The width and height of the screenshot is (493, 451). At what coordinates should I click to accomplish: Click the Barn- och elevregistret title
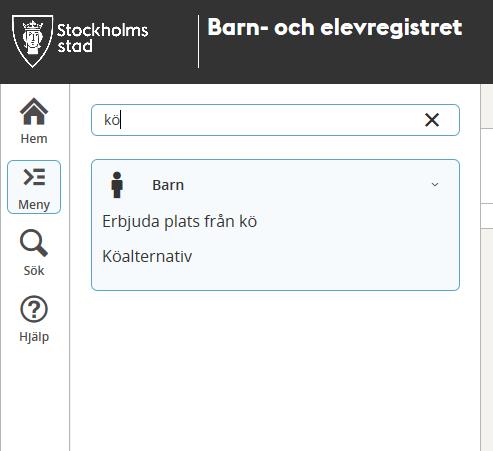tap(335, 28)
